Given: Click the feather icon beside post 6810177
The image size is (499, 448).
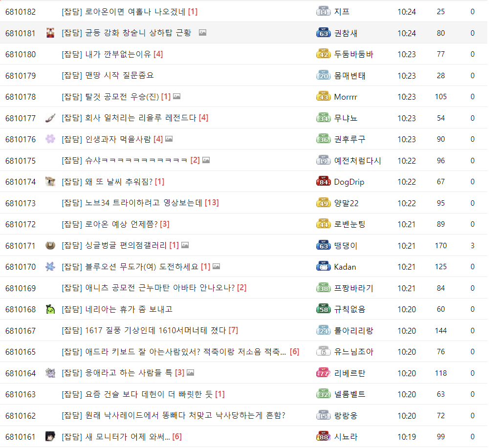Looking at the screenshot, I should (50, 118).
